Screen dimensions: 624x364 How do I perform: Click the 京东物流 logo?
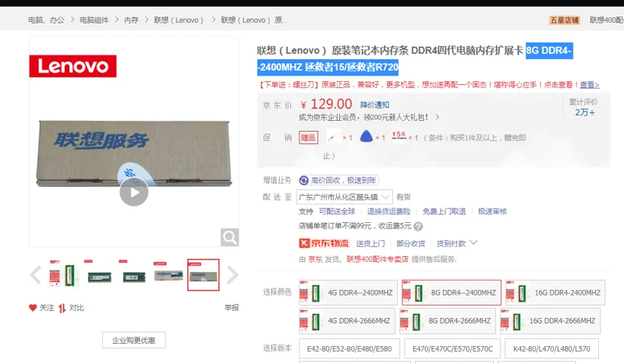324,243
